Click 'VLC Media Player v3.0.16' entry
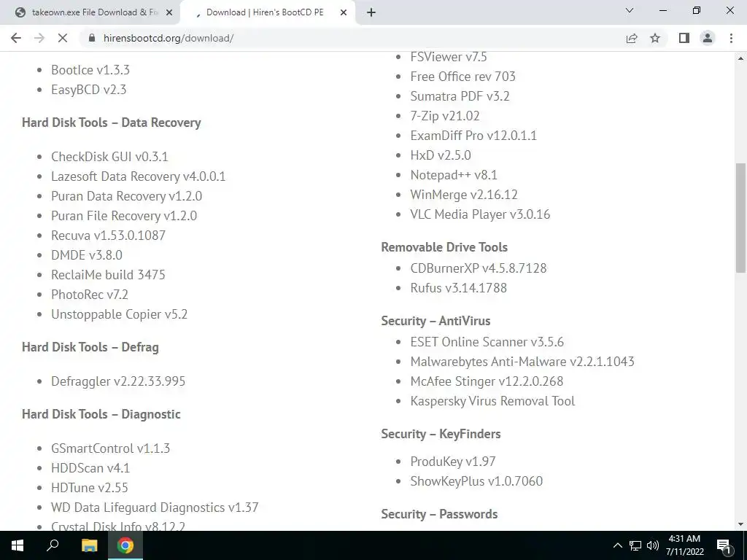747x560 pixels. tap(480, 214)
